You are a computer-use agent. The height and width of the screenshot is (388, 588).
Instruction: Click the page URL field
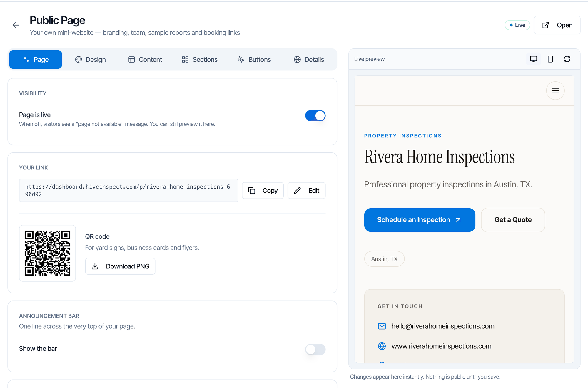tap(128, 191)
